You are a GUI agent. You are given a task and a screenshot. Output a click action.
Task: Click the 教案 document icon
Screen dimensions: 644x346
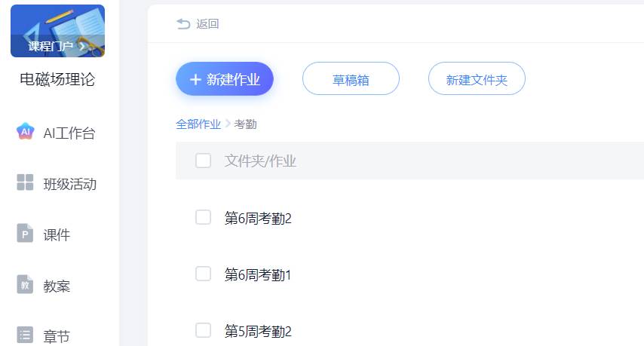[x=25, y=285]
